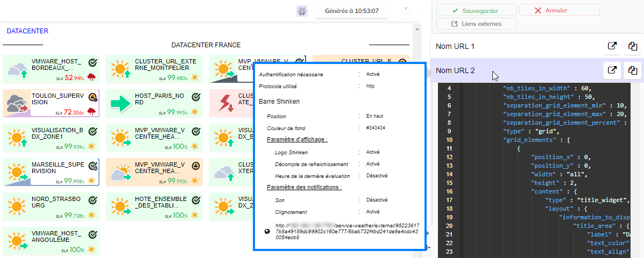Open Nom URL 1 in external window

(612, 46)
